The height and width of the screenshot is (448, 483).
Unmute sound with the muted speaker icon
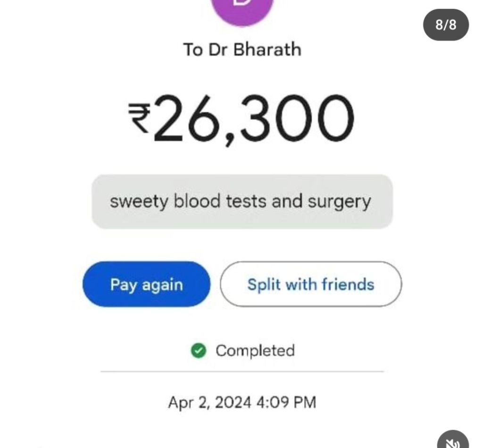452,441
